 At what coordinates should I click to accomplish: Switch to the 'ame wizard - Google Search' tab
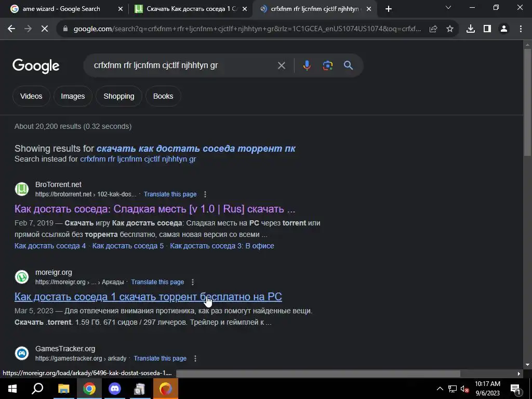click(61, 9)
